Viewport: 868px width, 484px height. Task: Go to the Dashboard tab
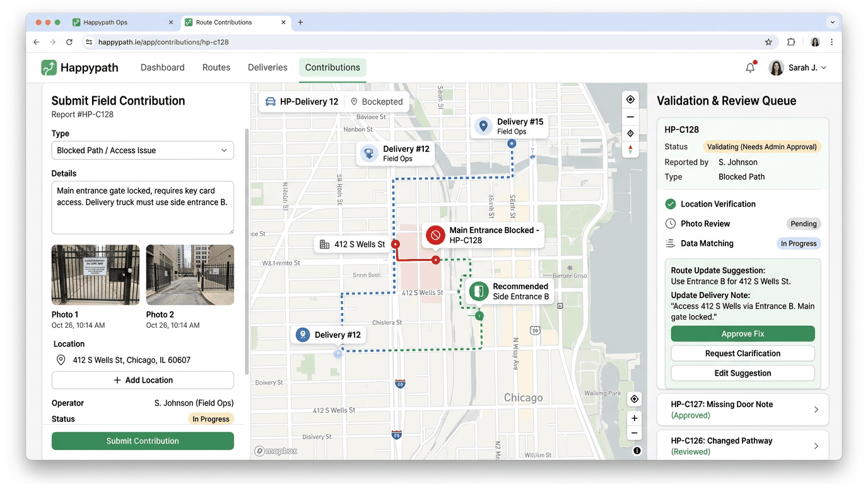(x=163, y=67)
